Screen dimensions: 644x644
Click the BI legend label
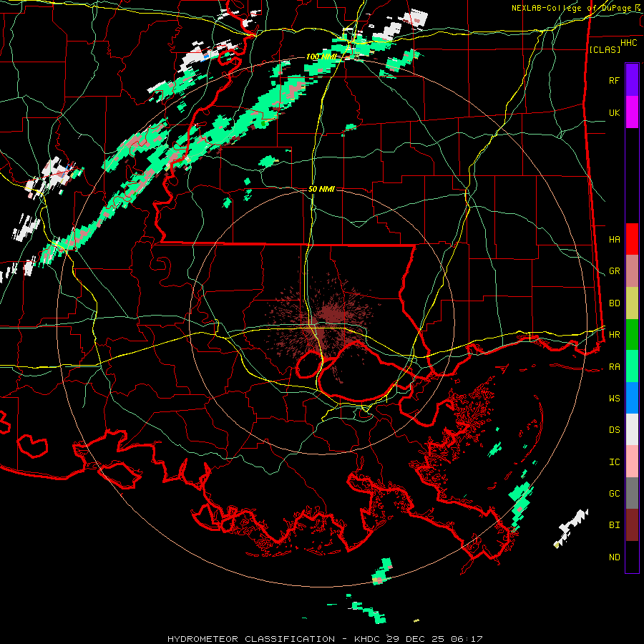[614, 525]
